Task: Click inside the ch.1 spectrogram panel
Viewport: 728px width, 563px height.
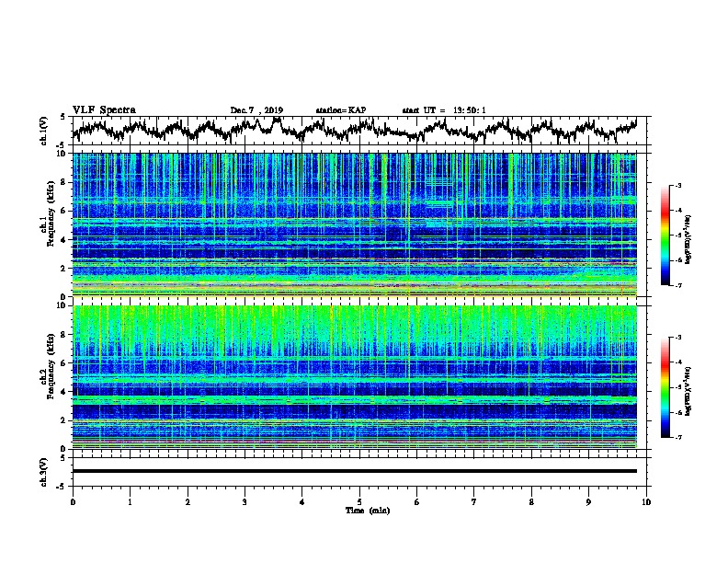Action: (x=354, y=224)
